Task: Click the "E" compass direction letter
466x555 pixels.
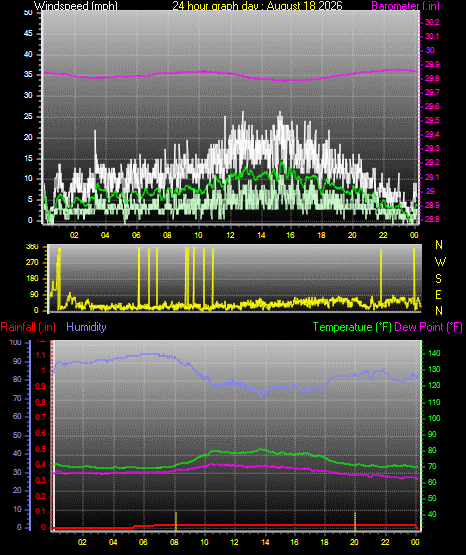Action: tap(438, 294)
